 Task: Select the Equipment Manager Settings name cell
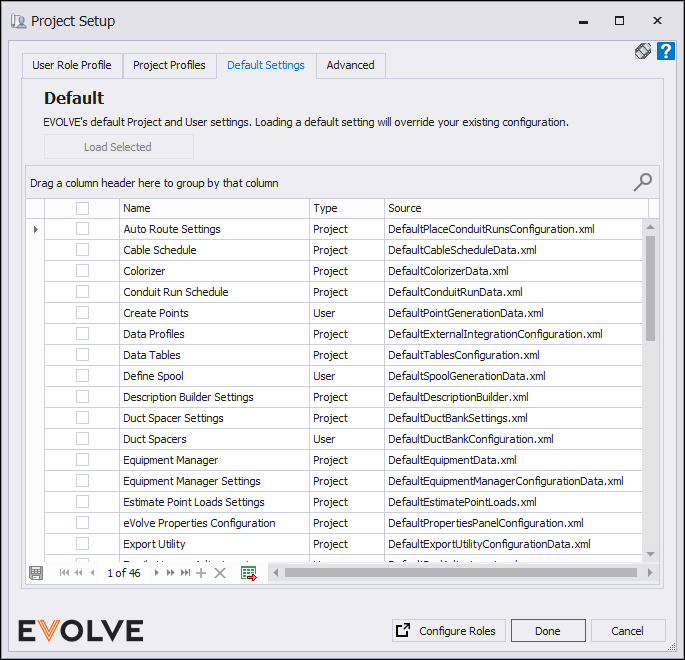(x=214, y=481)
